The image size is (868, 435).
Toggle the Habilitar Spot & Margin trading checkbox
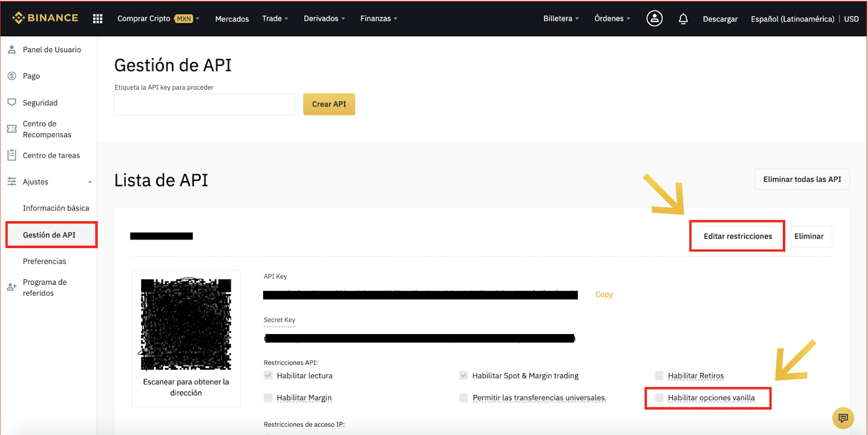463,375
